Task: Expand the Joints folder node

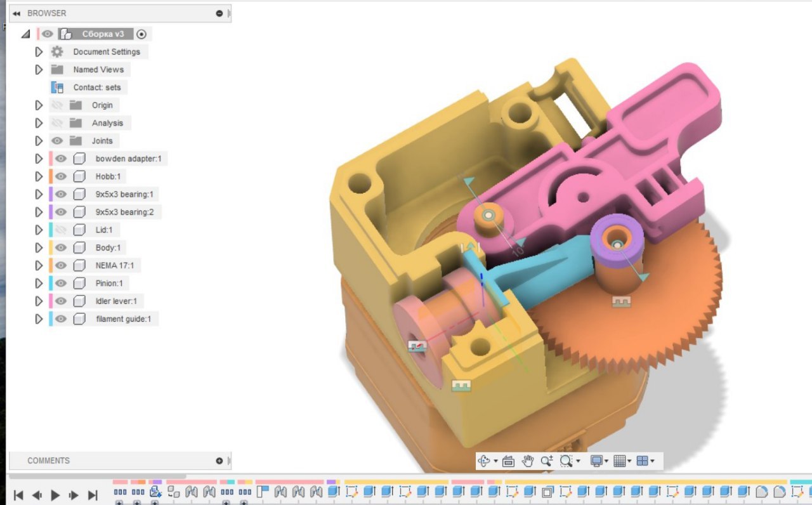Action: point(39,141)
